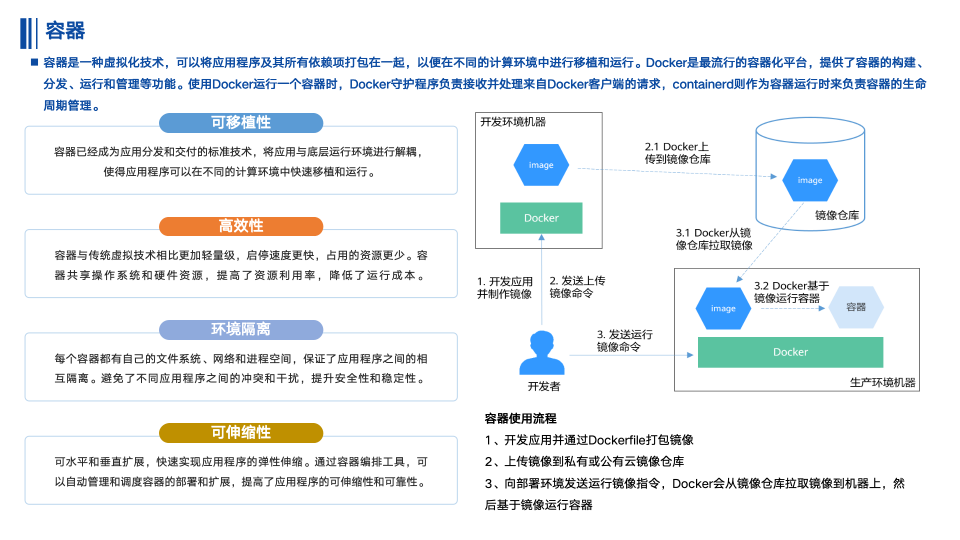Click the label 1. 开发应用并制作镜像

(x=505, y=288)
